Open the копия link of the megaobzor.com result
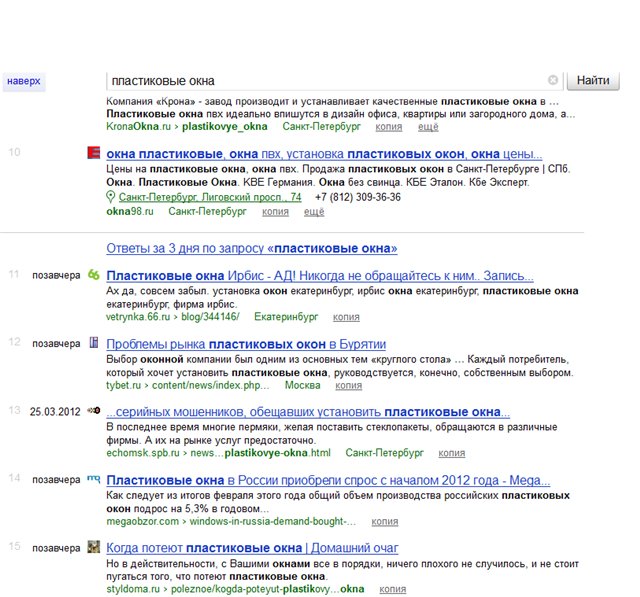The height and width of the screenshot is (597, 640). 384,522
